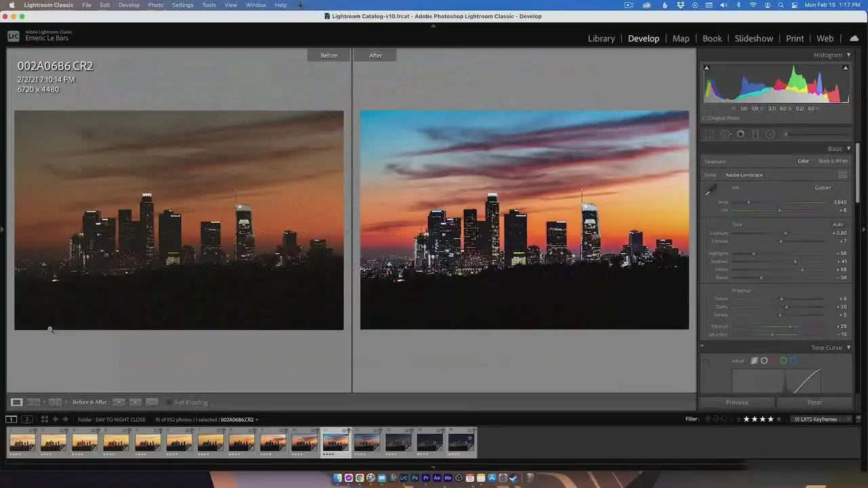Image resolution: width=868 pixels, height=488 pixels.
Task: Open second window display button 2
Action: (x=27, y=420)
